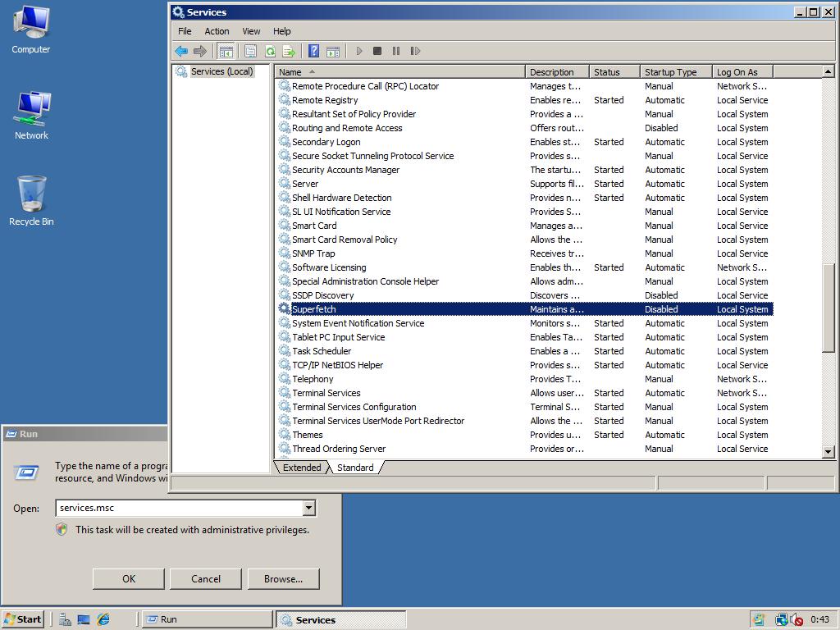Click the muted volume tray icon
The height and width of the screenshot is (630, 840).
pyautogui.click(x=797, y=620)
